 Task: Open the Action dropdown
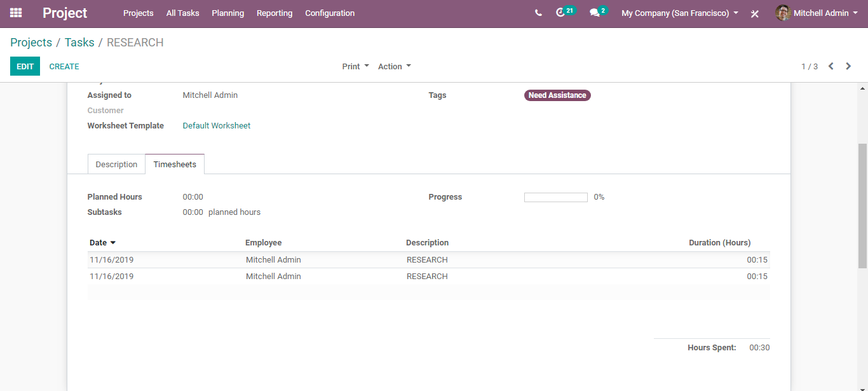click(x=394, y=66)
